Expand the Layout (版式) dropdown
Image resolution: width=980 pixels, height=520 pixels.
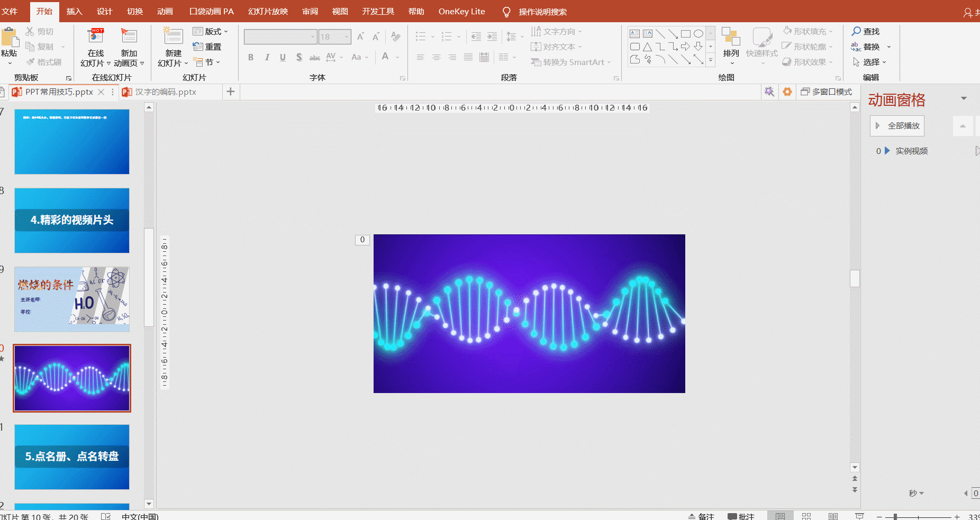[x=211, y=31]
